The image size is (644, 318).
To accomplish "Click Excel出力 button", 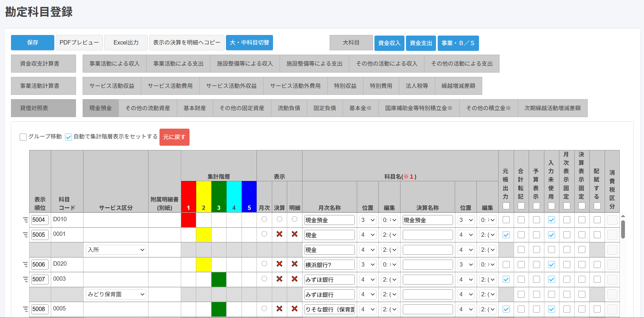I will click(x=126, y=43).
